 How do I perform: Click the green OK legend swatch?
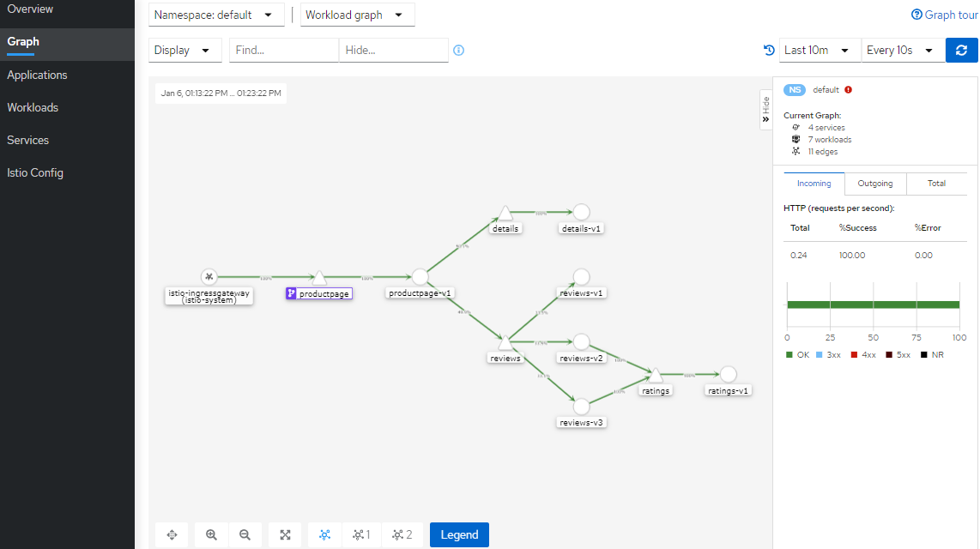pos(789,355)
